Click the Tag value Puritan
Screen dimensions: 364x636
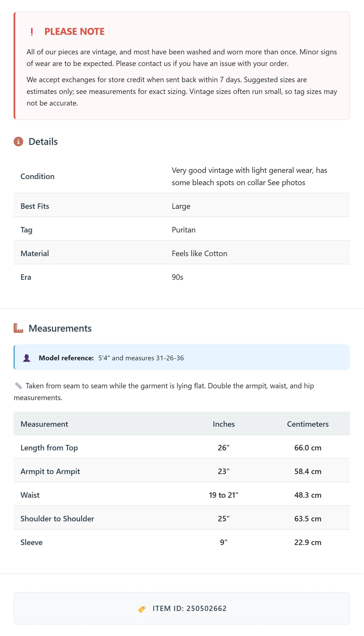[184, 230]
